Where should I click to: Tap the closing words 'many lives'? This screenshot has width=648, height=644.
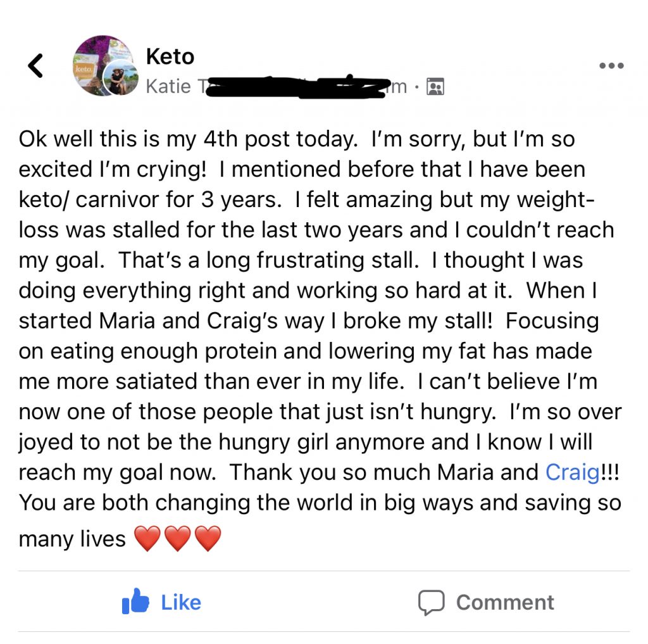pyautogui.click(x=72, y=539)
